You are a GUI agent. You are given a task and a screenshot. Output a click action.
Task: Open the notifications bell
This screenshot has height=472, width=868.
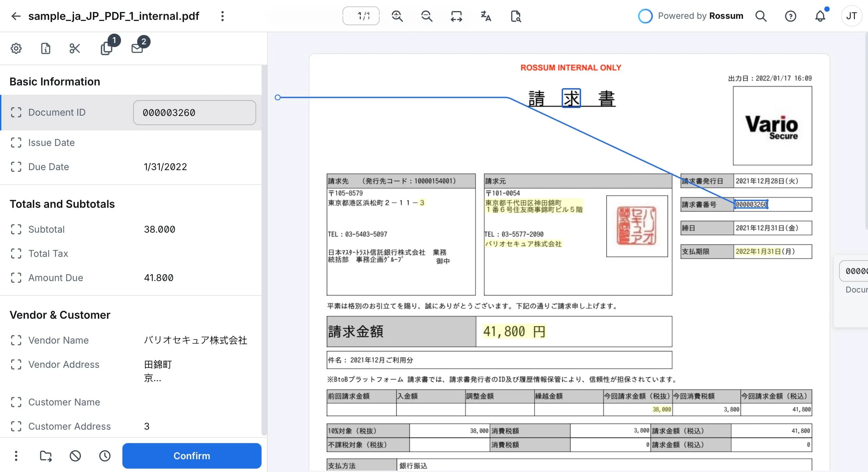pyautogui.click(x=820, y=16)
